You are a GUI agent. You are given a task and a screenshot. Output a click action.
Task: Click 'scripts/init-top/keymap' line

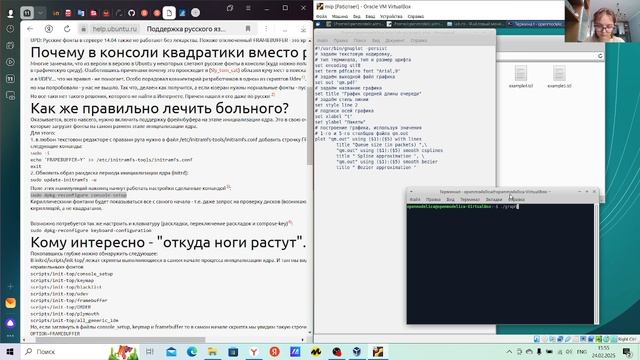click(x=62, y=280)
